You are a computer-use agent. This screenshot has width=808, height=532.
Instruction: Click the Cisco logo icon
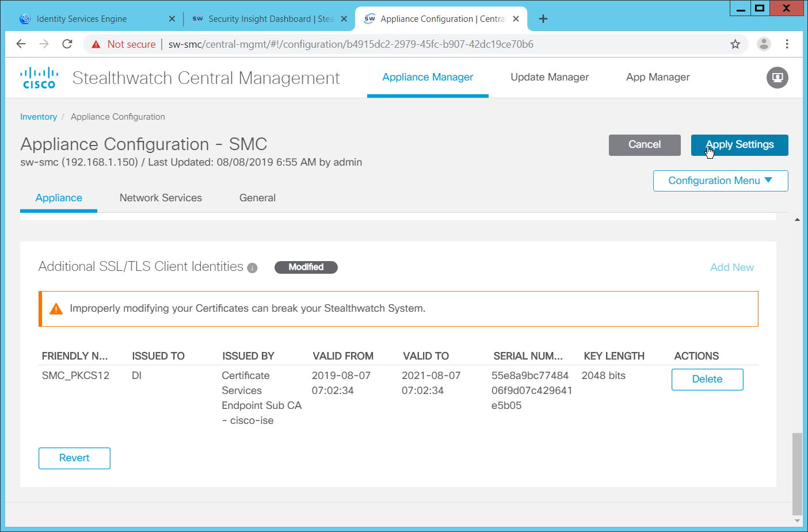pyautogui.click(x=39, y=78)
